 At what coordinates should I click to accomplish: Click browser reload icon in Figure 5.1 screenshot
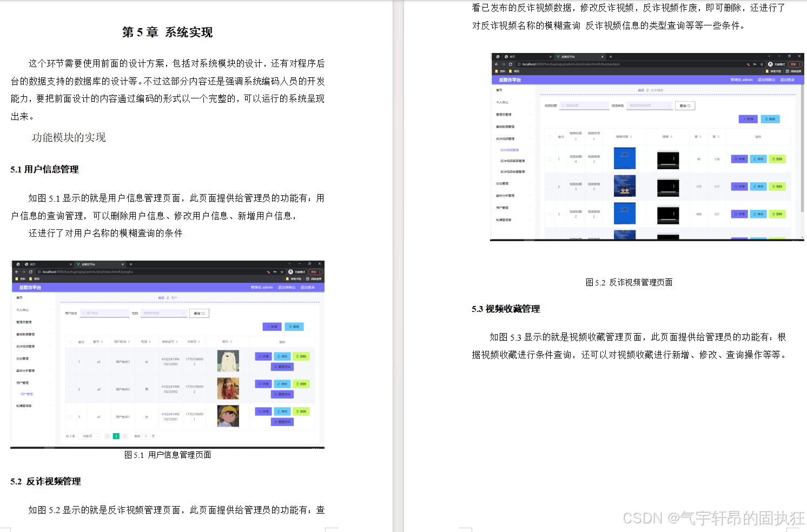(x=31, y=272)
